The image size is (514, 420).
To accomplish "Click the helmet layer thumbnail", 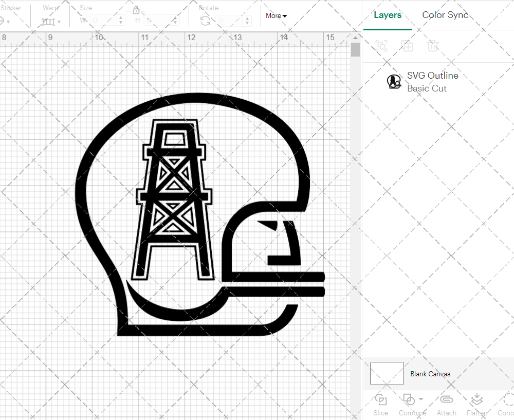I will point(394,82).
